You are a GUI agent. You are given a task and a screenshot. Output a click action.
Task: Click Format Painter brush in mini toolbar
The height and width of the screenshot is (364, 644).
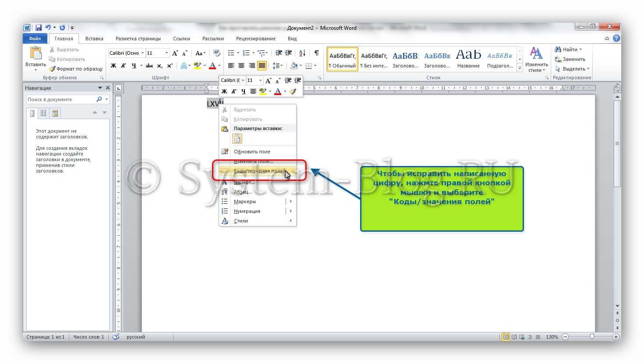coord(293,92)
